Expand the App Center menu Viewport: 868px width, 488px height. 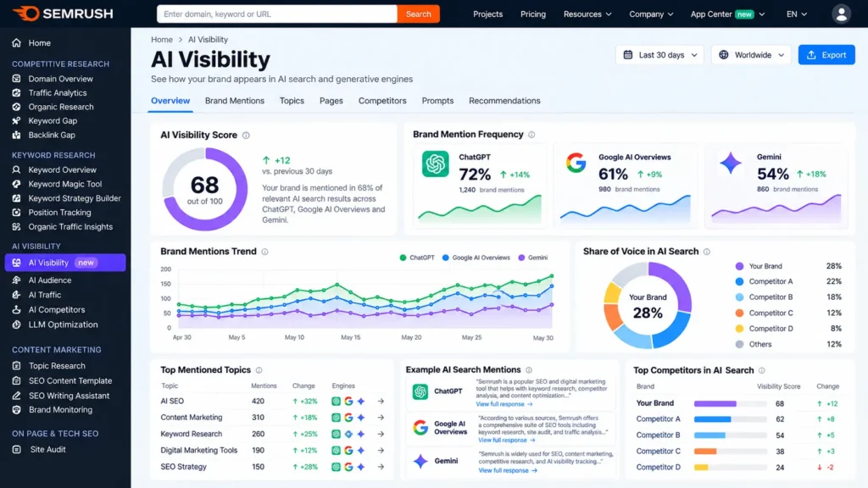(727, 14)
